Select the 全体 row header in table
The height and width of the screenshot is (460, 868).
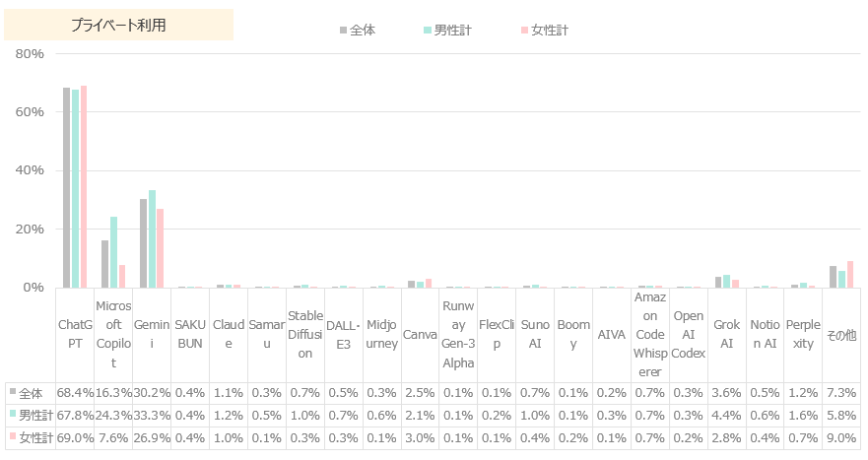pos(29,392)
